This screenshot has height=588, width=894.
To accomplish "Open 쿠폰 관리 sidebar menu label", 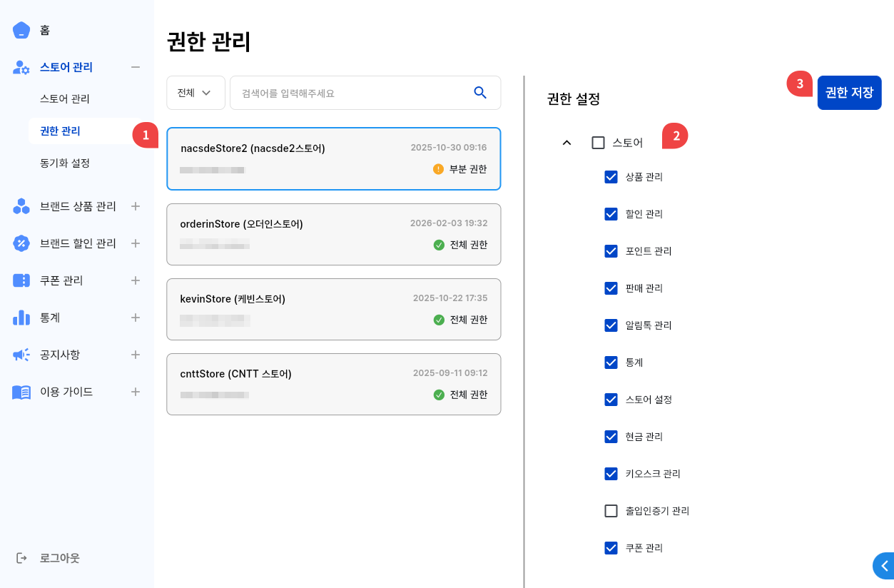I will [x=61, y=280].
